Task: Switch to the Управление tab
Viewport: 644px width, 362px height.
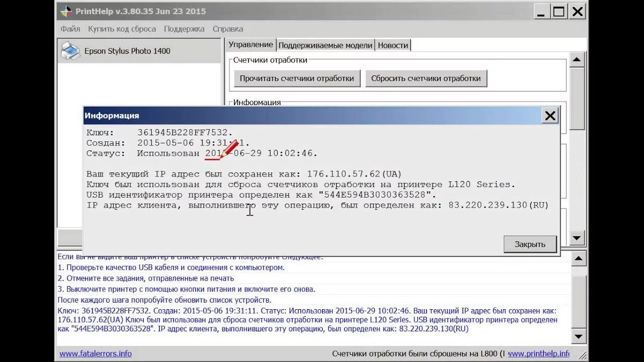Action: pyautogui.click(x=251, y=45)
